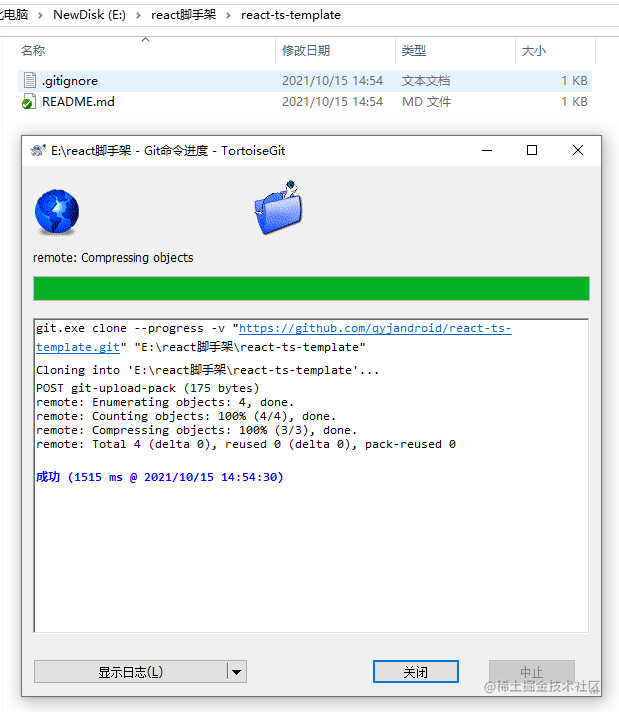Select the README.md file icon

[x=29, y=102]
